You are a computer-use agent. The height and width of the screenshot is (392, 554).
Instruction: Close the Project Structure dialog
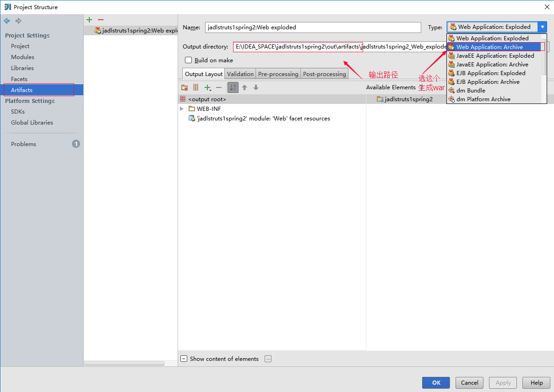547,7
